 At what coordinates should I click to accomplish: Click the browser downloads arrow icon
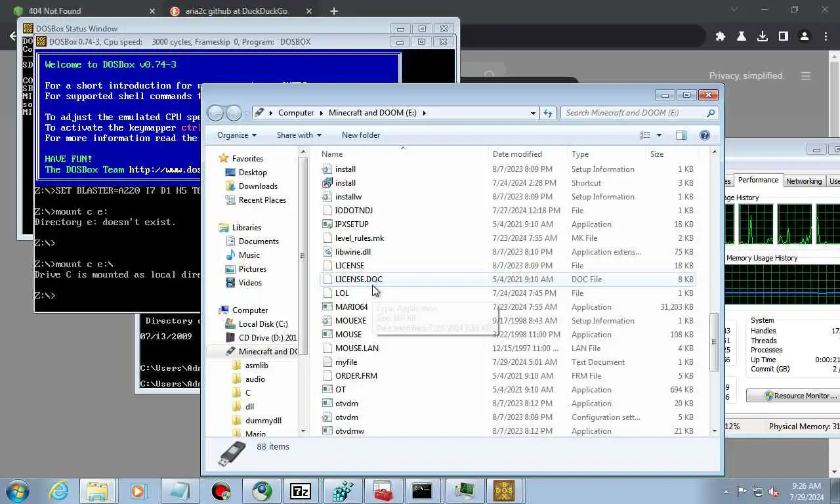[763, 37]
